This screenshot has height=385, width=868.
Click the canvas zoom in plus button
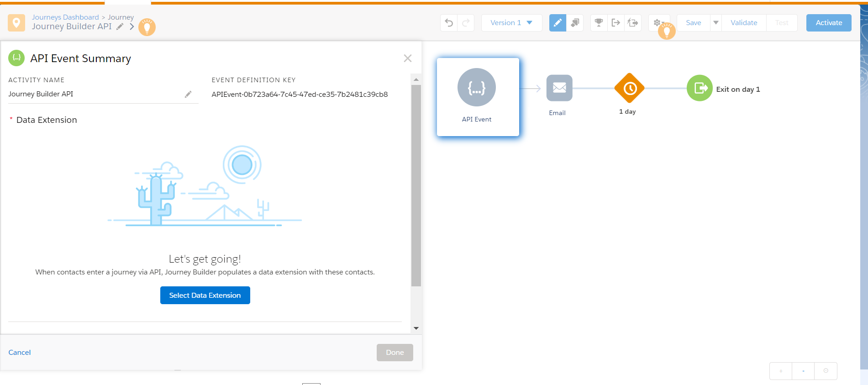(781, 371)
